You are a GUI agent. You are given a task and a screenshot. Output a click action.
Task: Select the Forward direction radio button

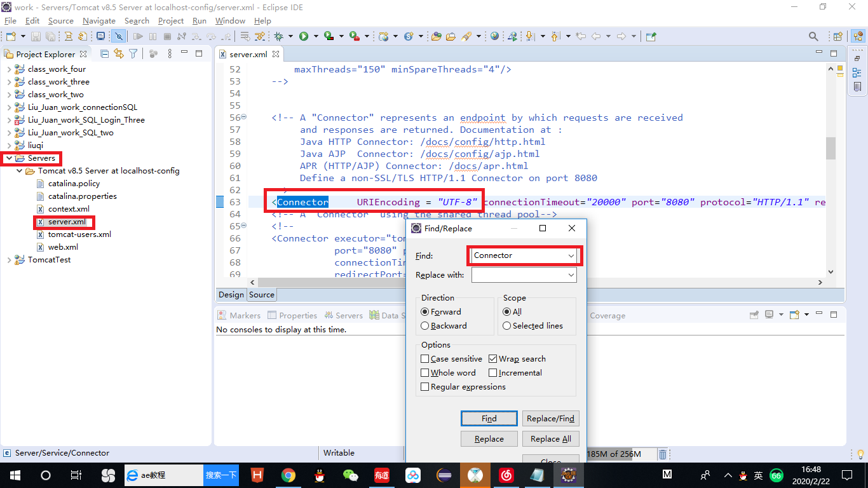pyautogui.click(x=424, y=312)
